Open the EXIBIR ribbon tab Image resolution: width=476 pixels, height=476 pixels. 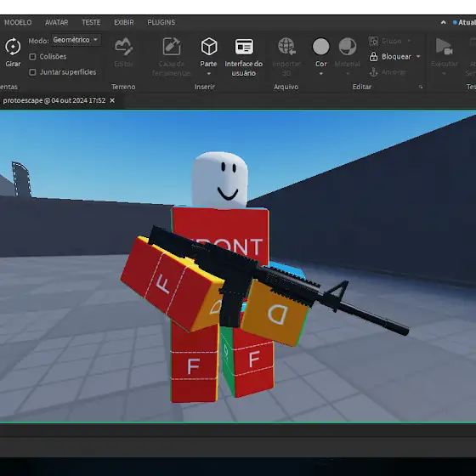tap(124, 22)
